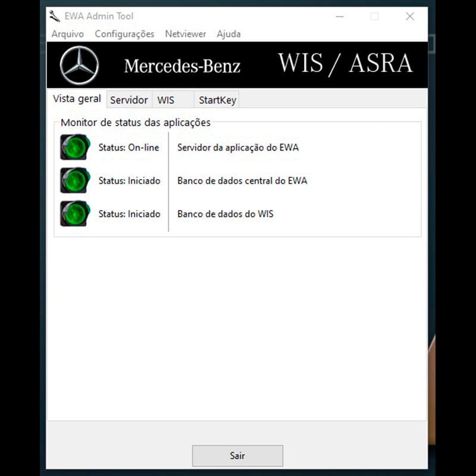The image size is (476, 476).
Task: Click the Mercedes-Benz star logo
Action: tap(79, 65)
